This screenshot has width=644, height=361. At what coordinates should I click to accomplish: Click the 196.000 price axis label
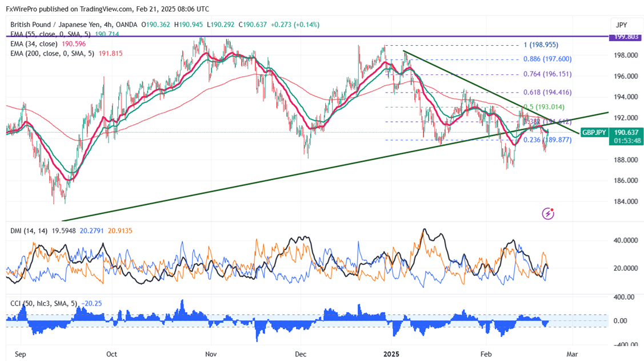[626, 76]
